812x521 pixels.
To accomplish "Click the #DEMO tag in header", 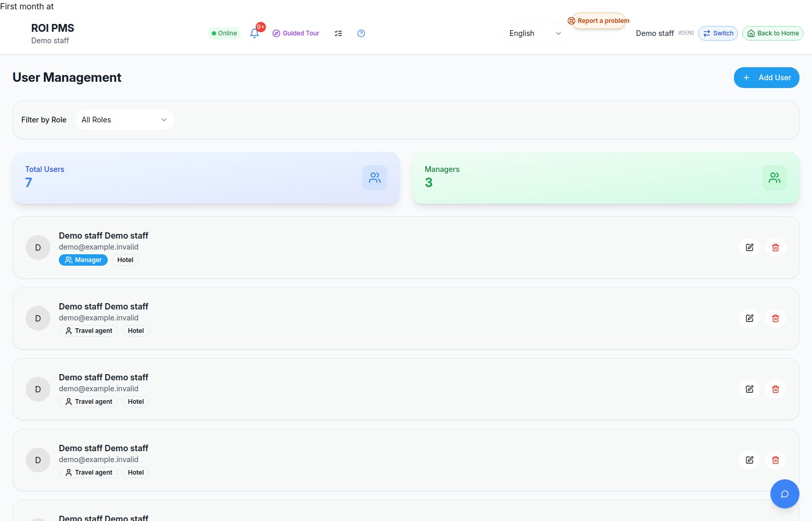I will (x=686, y=33).
